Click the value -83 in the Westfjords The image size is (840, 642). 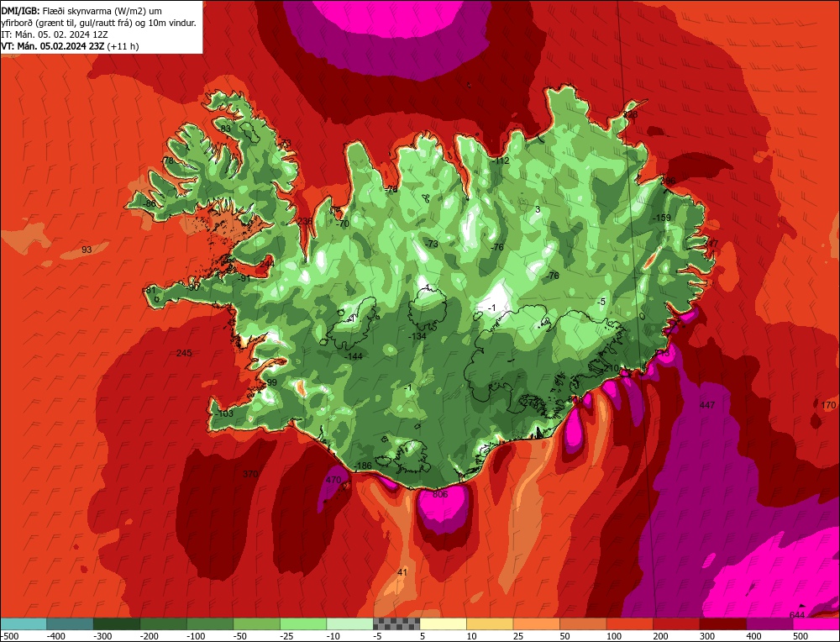(x=224, y=129)
